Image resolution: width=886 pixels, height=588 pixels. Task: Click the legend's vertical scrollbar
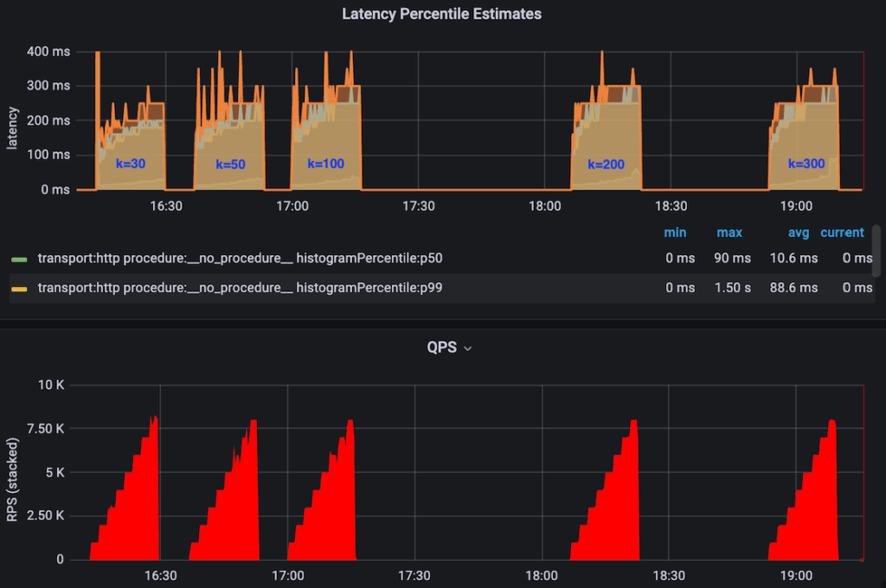[876, 252]
